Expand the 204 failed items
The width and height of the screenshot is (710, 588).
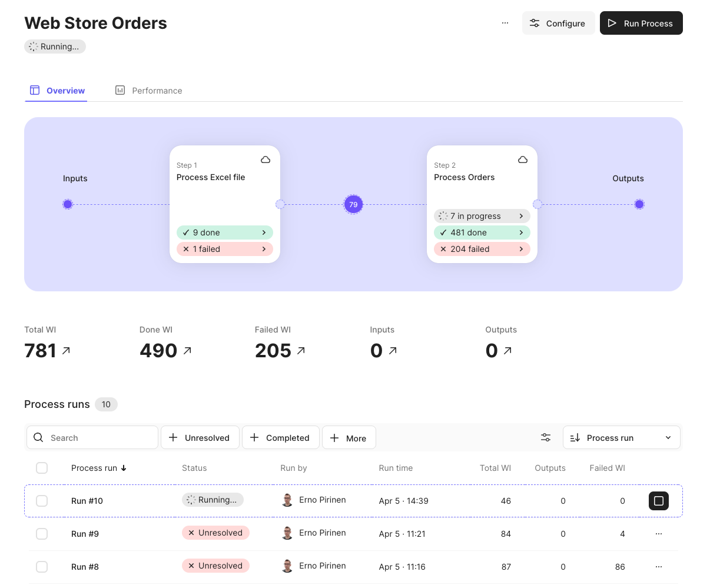(482, 249)
